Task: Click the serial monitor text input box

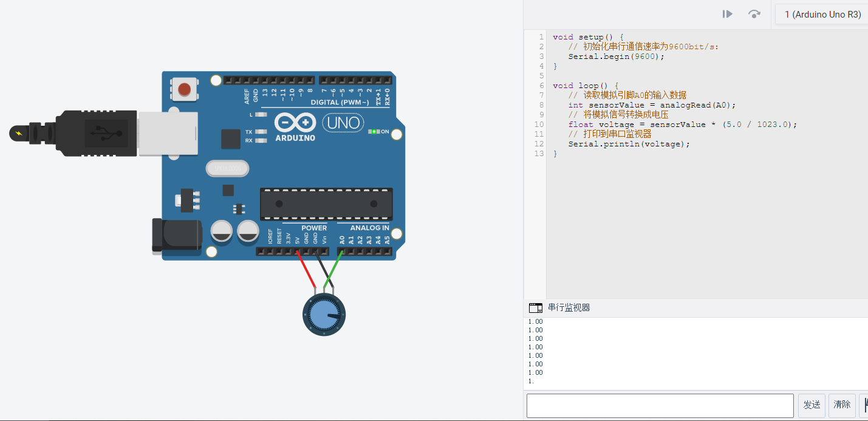Action: (660, 406)
